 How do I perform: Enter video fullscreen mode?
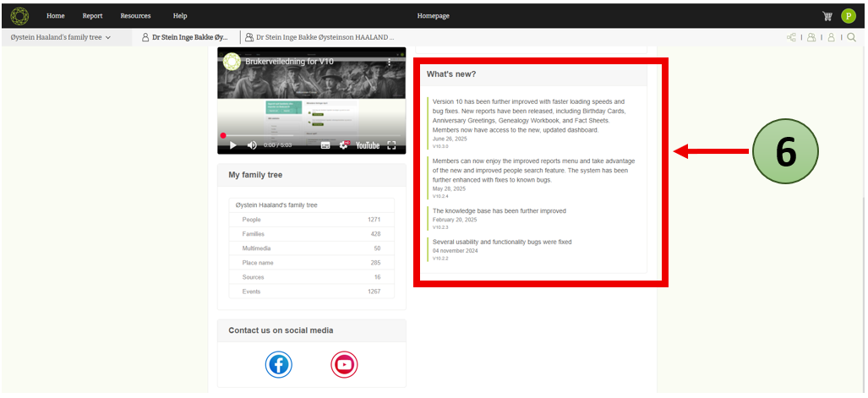[x=391, y=145]
